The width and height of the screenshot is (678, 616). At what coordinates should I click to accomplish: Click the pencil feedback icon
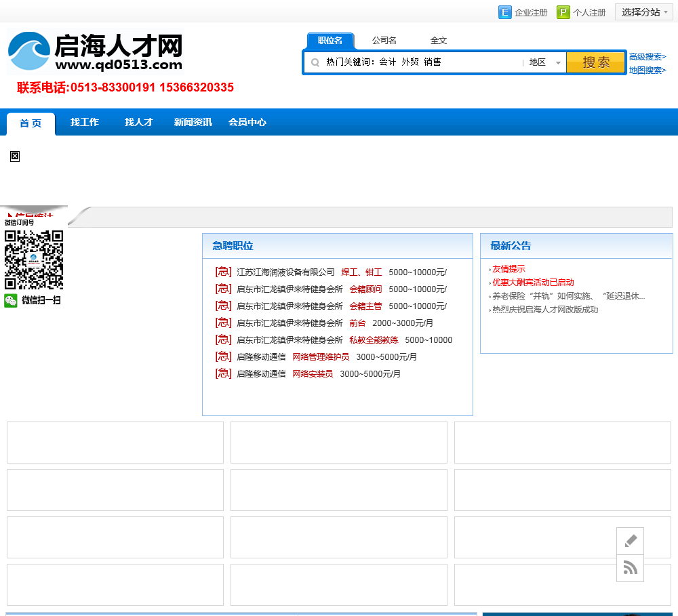(x=630, y=541)
